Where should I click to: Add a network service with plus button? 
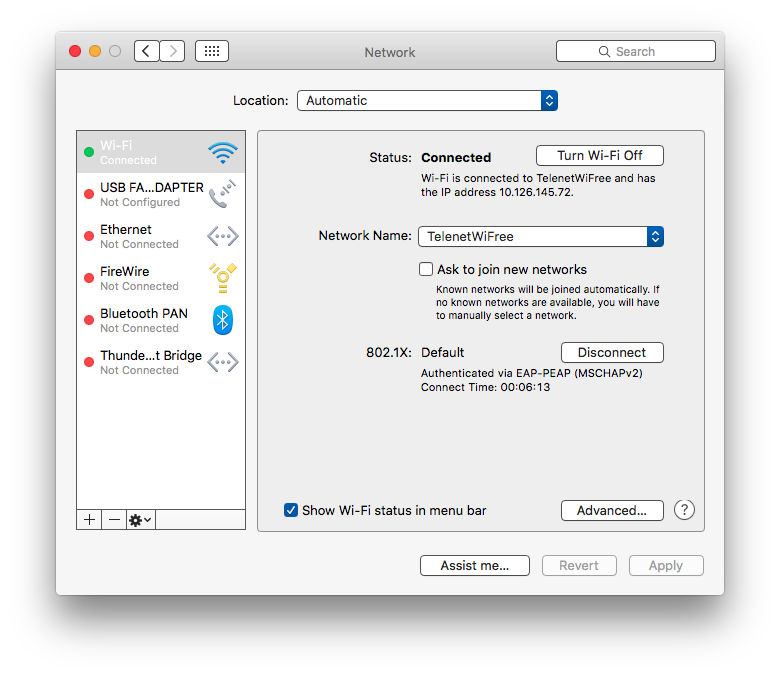pyautogui.click(x=90, y=520)
